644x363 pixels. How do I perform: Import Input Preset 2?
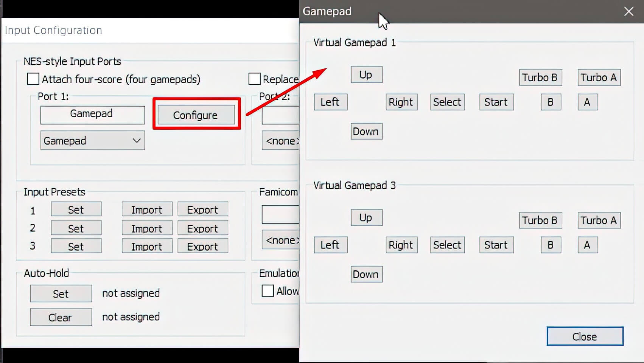click(147, 228)
